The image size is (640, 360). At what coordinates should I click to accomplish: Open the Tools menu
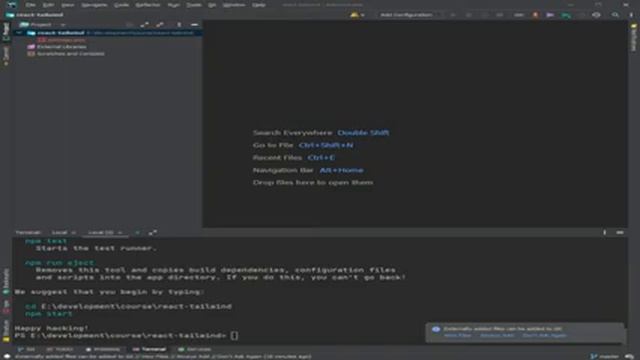(193, 5)
